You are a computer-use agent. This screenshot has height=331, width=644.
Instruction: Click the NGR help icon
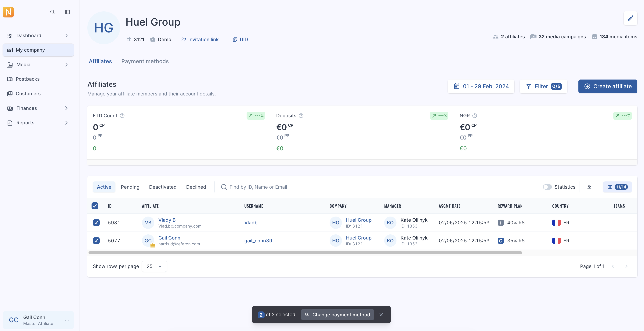(475, 116)
